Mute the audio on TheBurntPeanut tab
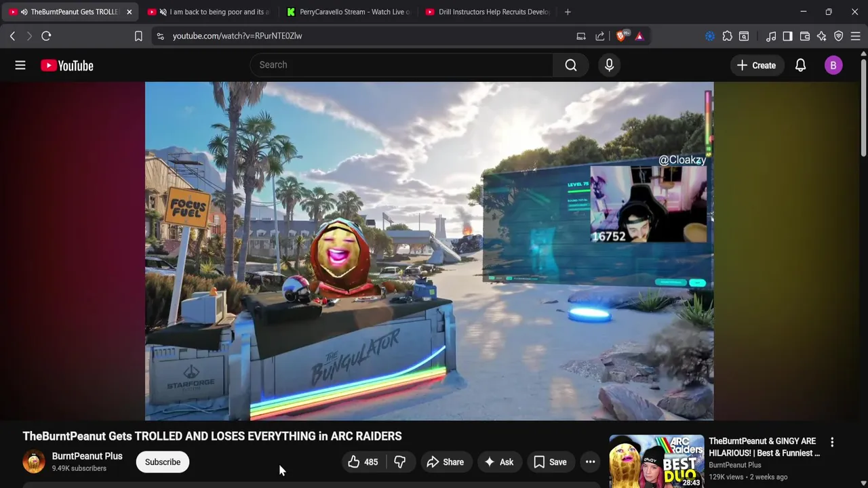The height and width of the screenshot is (488, 868). click(24, 12)
